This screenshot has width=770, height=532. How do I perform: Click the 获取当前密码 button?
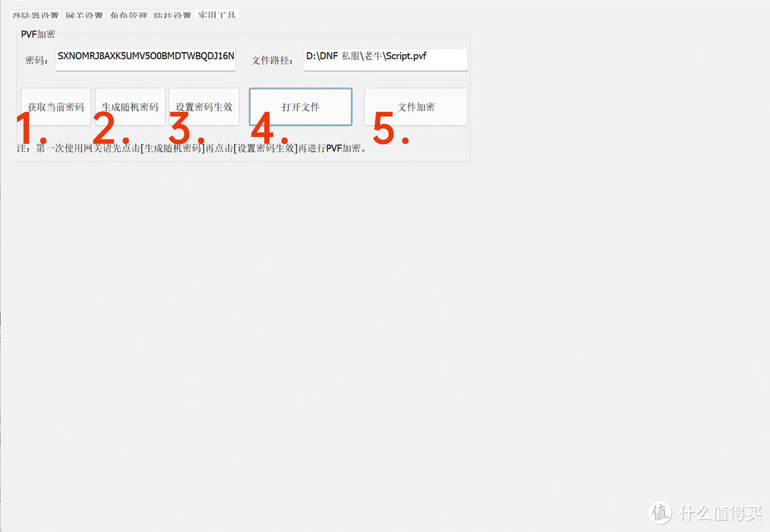point(56,106)
